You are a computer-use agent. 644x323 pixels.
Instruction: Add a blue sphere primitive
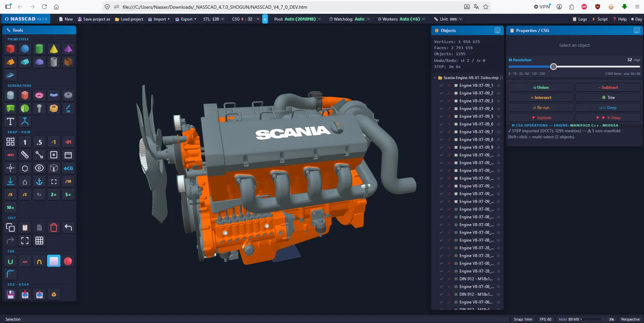[25, 49]
